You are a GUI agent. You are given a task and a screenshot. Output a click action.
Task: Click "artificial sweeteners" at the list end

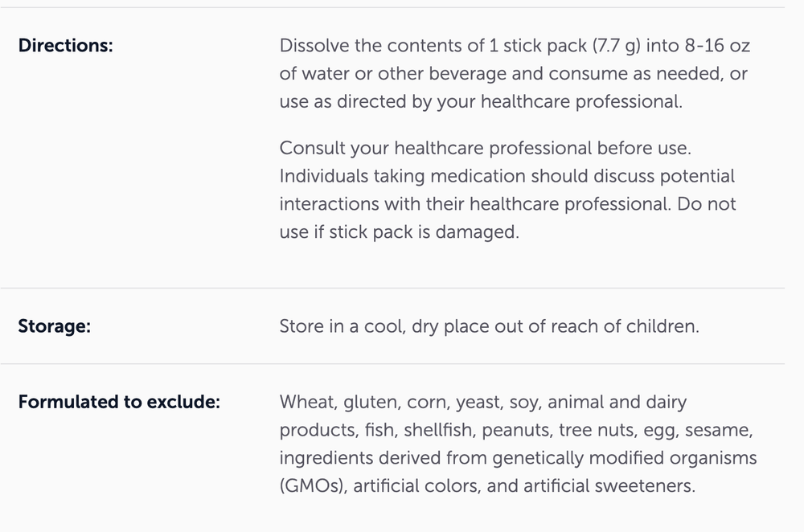[617, 485]
